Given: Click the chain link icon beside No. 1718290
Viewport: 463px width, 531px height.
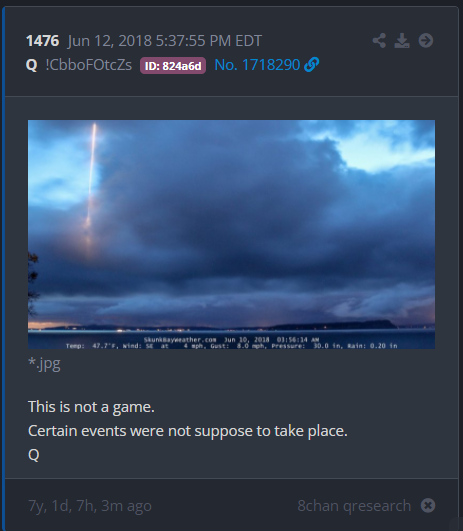Looking at the screenshot, I should coord(312,64).
